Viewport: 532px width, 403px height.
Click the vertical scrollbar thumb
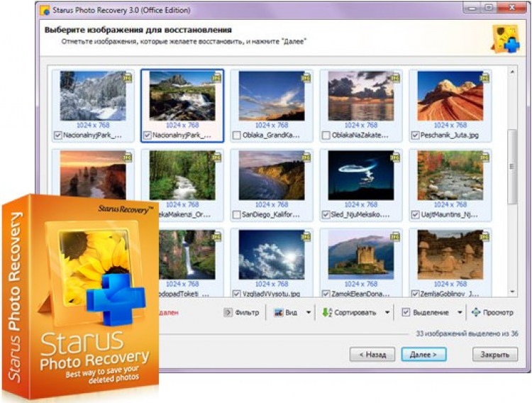[x=512, y=166]
